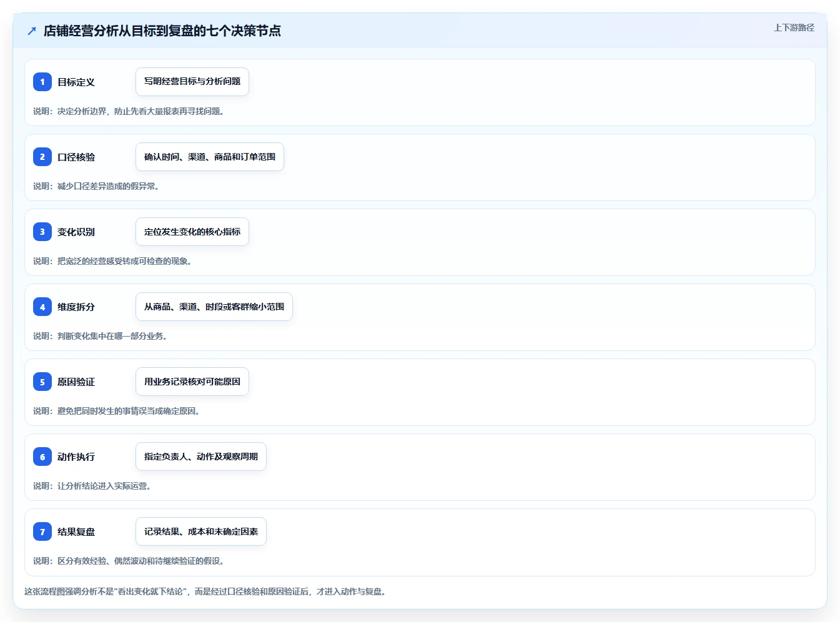Click the 目标定义 step label
The image size is (840, 622).
pyautogui.click(x=76, y=82)
